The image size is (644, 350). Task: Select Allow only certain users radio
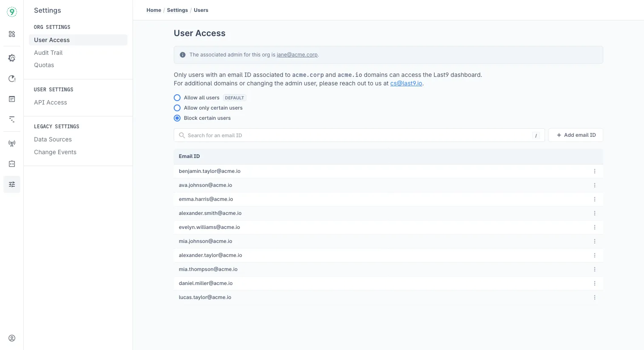(177, 108)
